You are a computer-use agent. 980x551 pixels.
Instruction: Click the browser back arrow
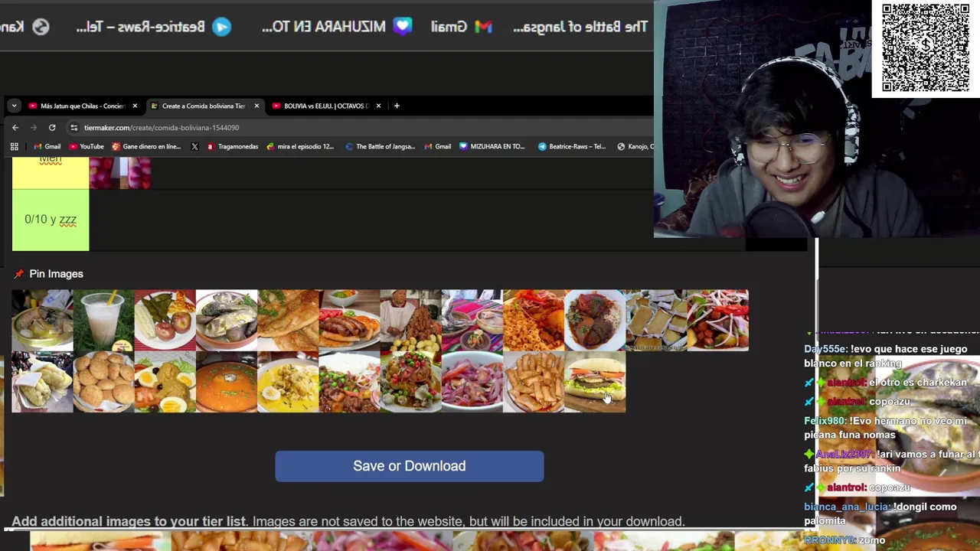(15, 128)
